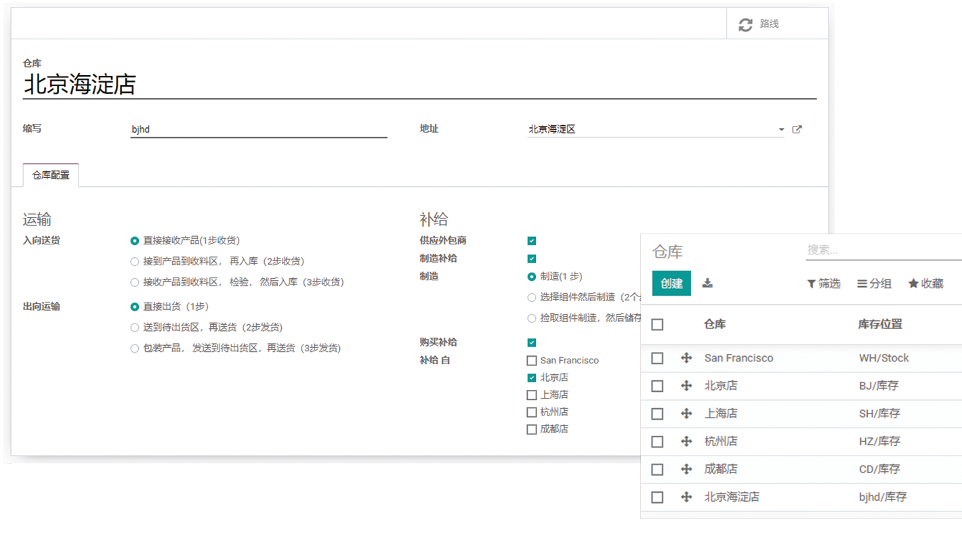
Task: Sort the list by 库存位置 column header
Action: 880,324
